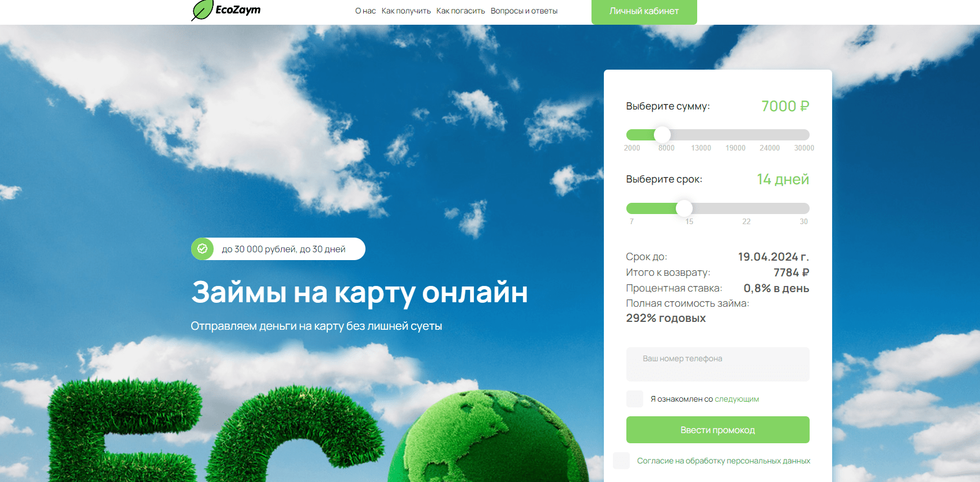Image resolution: width=980 pixels, height=482 pixels.
Task: Click the '0,8% в день' rate value
Action: click(776, 288)
